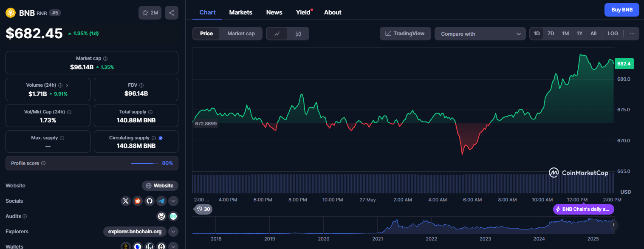Open the three-dots more chart options
Image resolution: width=644 pixels, height=249 pixels.
pyautogui.click(x=632, y=34)
